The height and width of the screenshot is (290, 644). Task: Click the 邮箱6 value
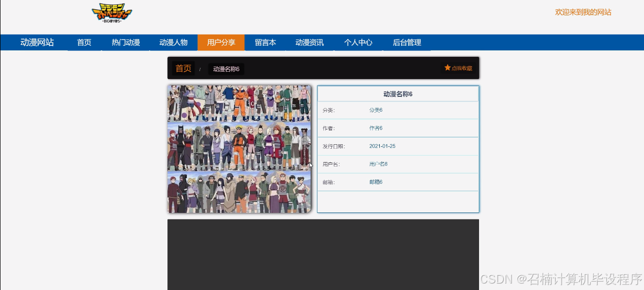click(376, 182)
